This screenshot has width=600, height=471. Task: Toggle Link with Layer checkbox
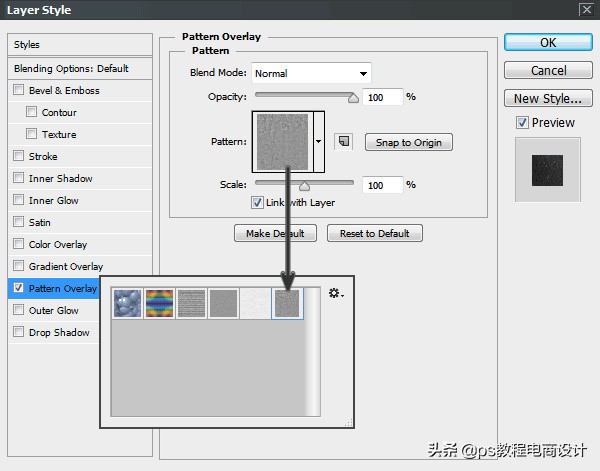pyautogui.click(x=257, y=202)
